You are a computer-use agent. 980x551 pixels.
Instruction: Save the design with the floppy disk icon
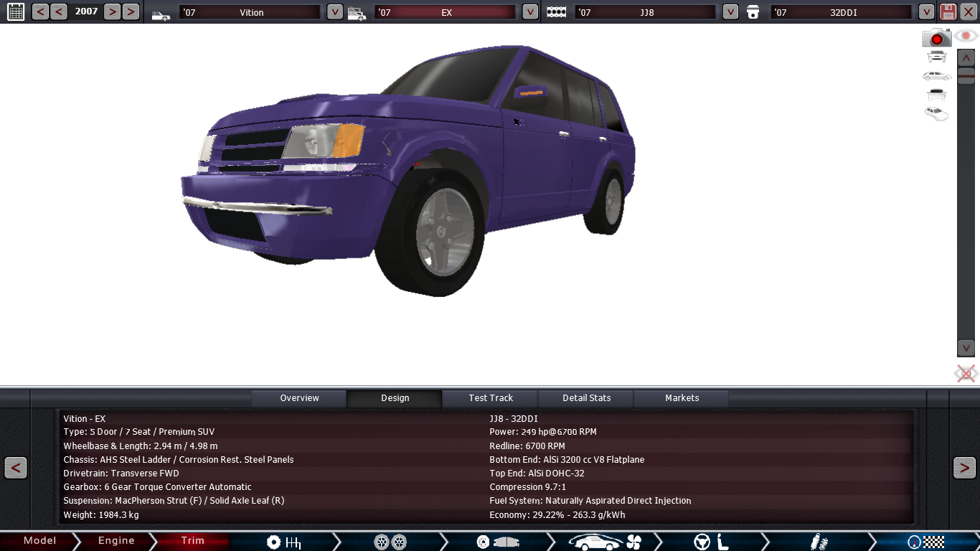(948, 11)
